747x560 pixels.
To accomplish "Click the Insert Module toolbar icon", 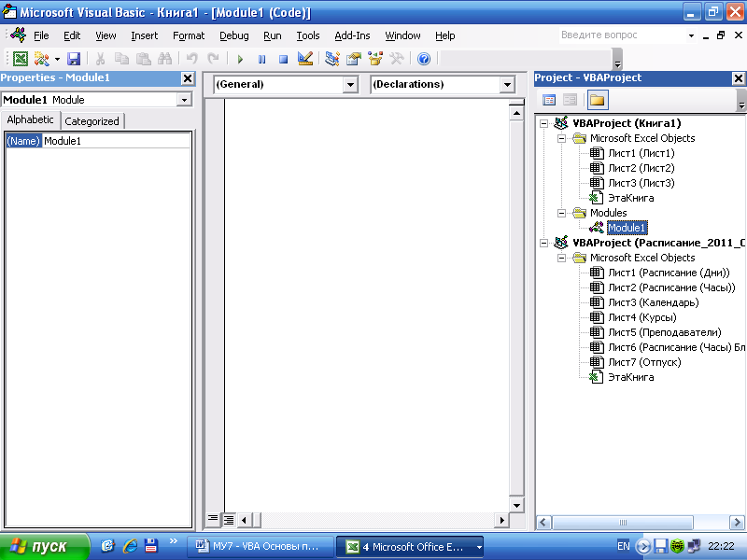I will coord(41,59).
